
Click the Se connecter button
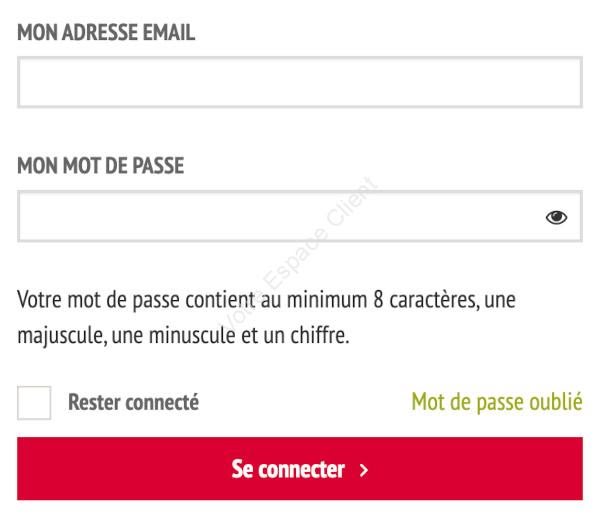300,469
